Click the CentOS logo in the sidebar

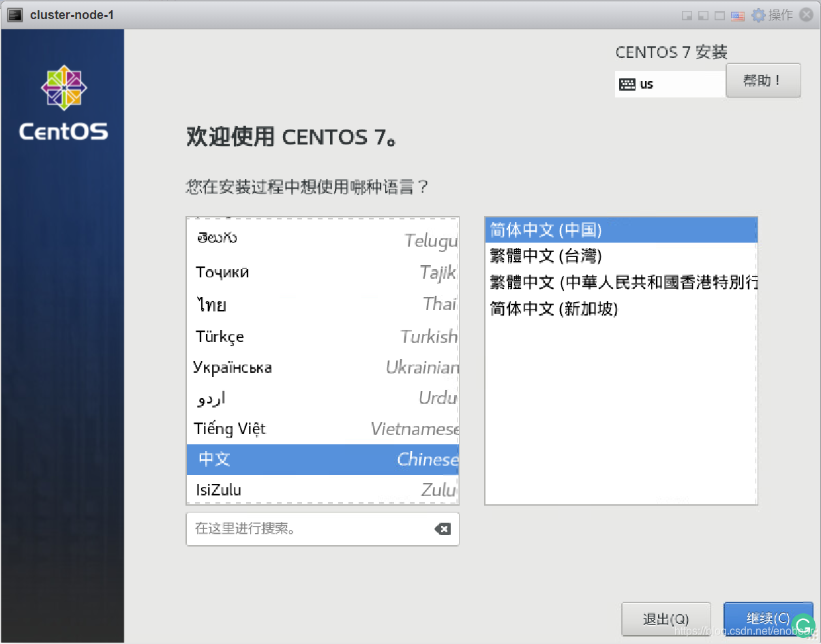(x=63, y=103)
